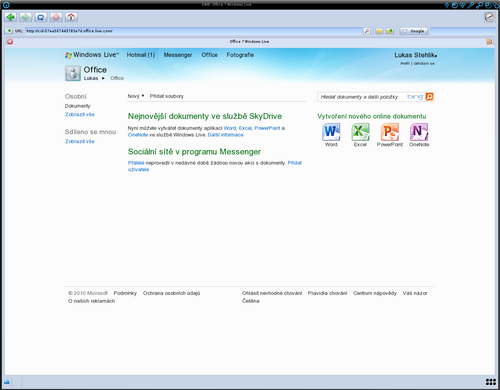
Task: Click the Bing search magnifier button
Action: pyautogui.click(x=429, y=97)
